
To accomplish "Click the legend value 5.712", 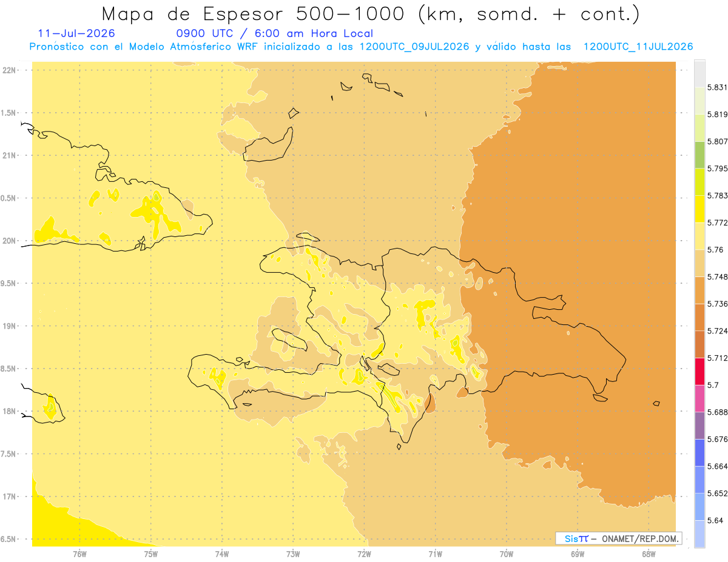I will tap(718, 358).
